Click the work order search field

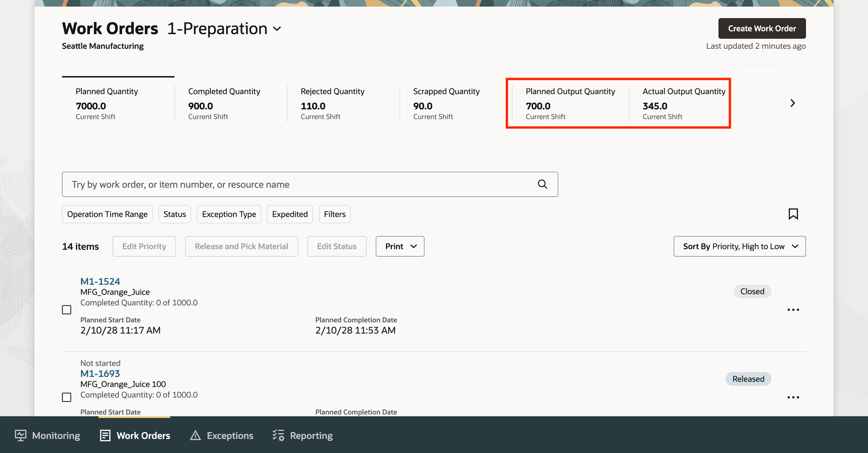[x=297, y=184]
